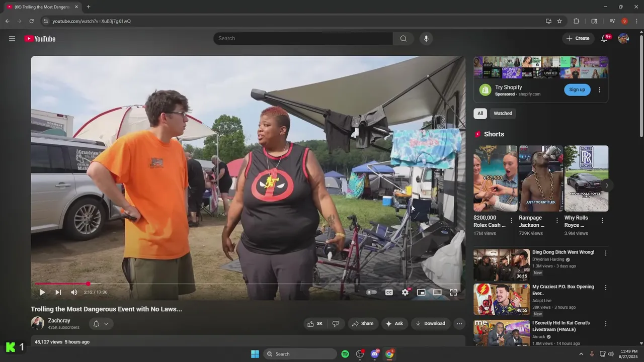The image size is (644, 362).
Task: Bookmark this page with star icon
Action: tap(559, 21)
